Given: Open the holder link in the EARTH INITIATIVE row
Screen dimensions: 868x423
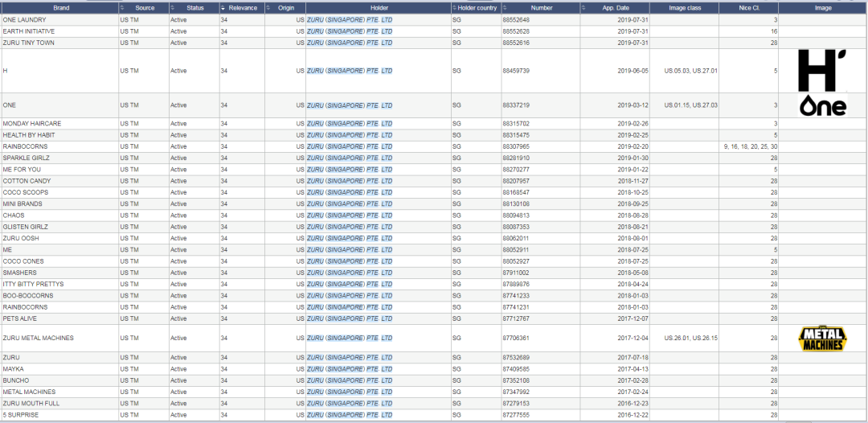Looking at the screenshot, I should 350,31.
